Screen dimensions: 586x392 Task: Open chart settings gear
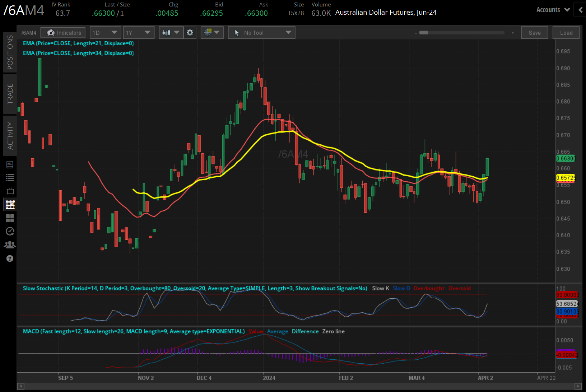(190, 33)
